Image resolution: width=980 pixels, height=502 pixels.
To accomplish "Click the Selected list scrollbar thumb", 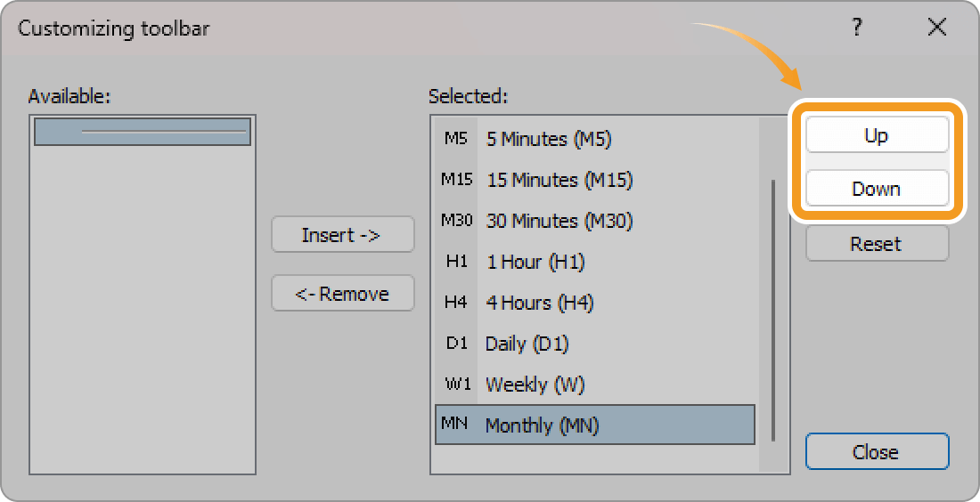I will pyautogui.click(x=773, y=311).
